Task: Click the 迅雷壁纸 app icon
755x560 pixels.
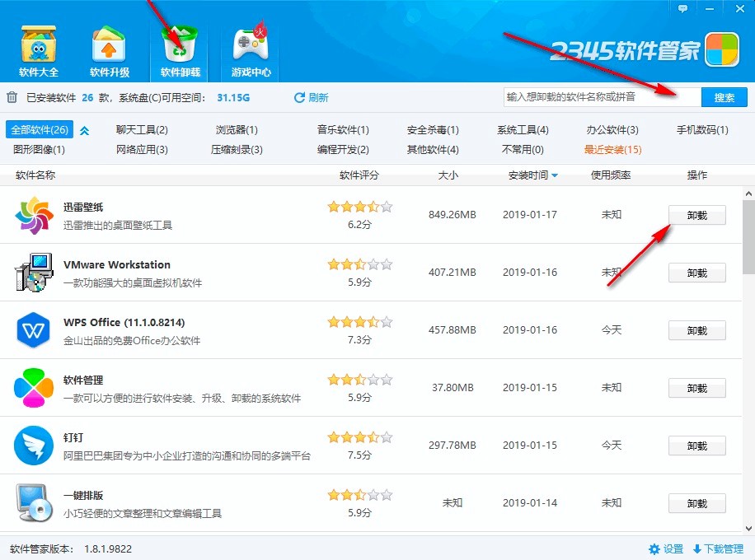Action: click(34, 216)
